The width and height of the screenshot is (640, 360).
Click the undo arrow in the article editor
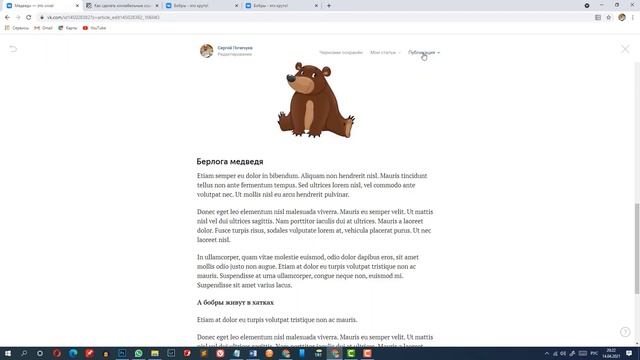click(x=13, y=49)
